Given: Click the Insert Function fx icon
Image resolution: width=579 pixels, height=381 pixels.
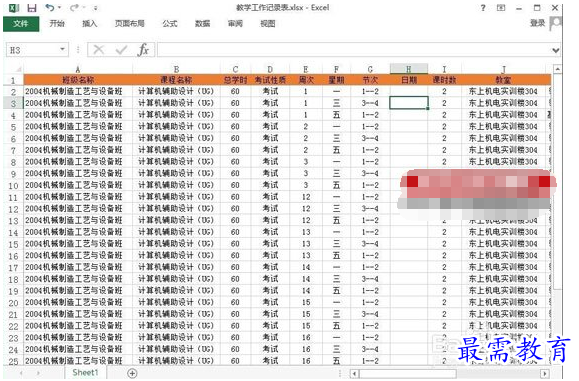Looking at the screenshot, I should click(143, 50).
